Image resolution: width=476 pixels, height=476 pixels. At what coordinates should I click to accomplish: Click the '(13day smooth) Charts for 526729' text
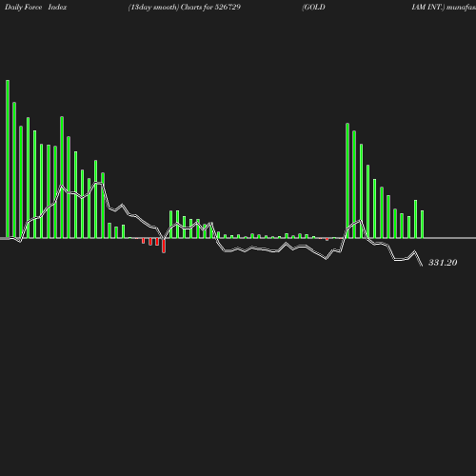(x=185, y=7)
